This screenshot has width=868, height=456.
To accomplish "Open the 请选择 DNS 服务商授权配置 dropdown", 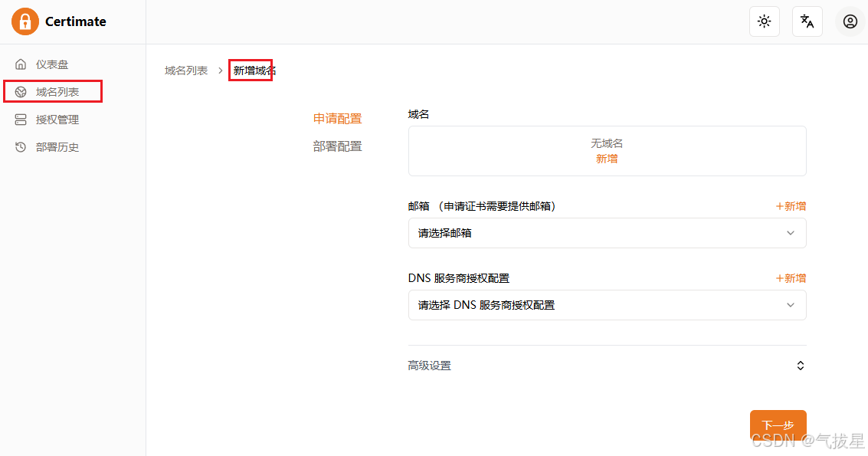I will tap(608, 305).
